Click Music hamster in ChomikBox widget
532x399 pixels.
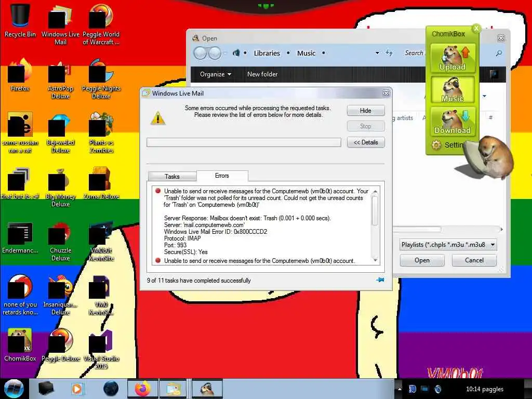click(x=453, y=89)
